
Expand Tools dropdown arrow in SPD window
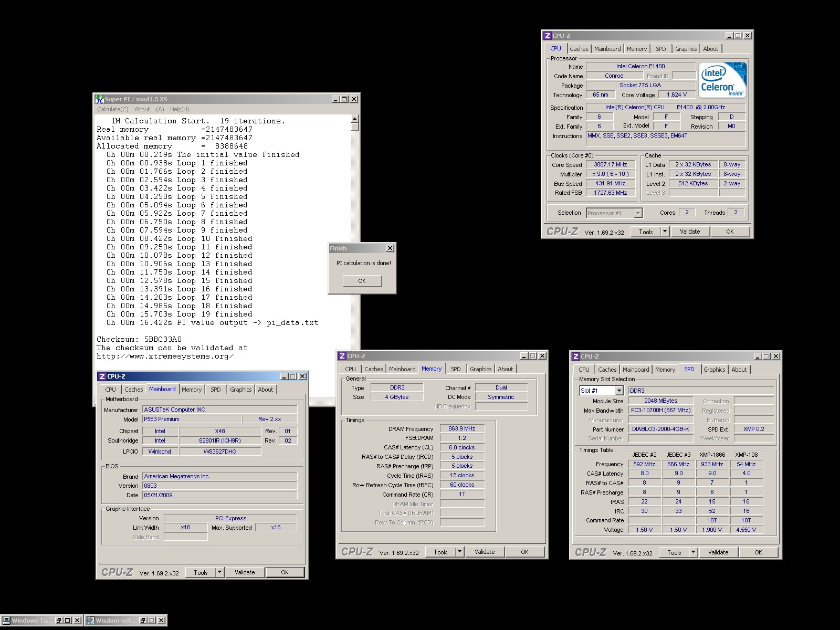[x=693, y=552]
